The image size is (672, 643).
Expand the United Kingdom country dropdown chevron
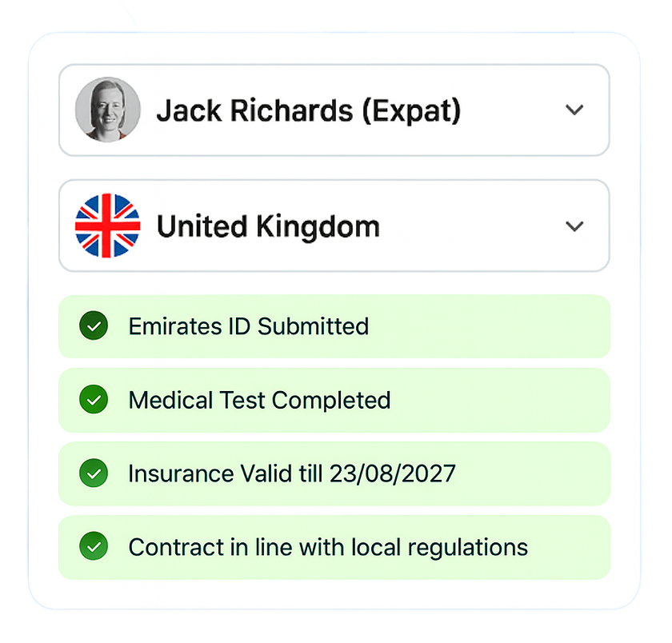point(574,226)
